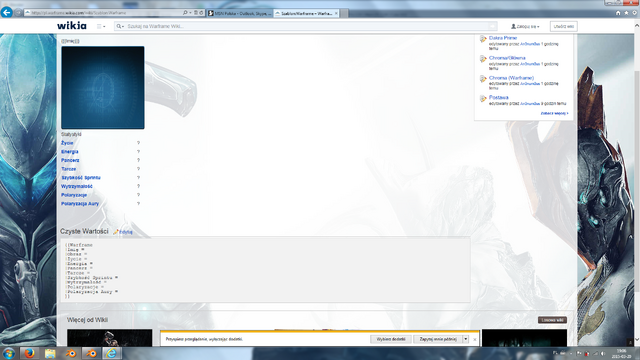
Task: Open the Polaryzacje stat link
Action: tap(74, 195)
